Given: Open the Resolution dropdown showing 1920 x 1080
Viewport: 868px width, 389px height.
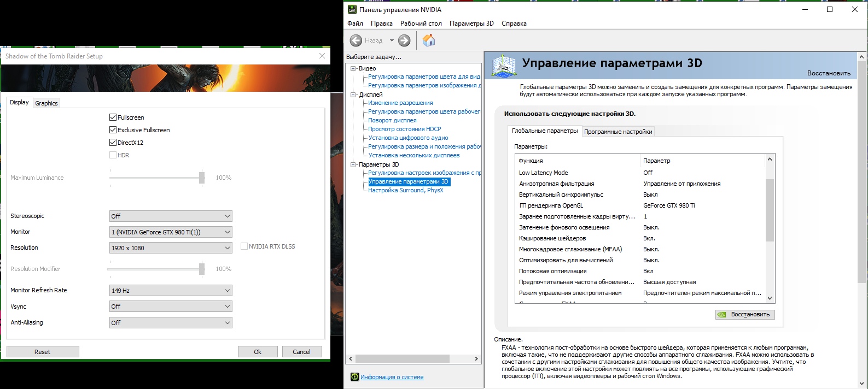Looking at the screenshot, I should coord(171,248).
